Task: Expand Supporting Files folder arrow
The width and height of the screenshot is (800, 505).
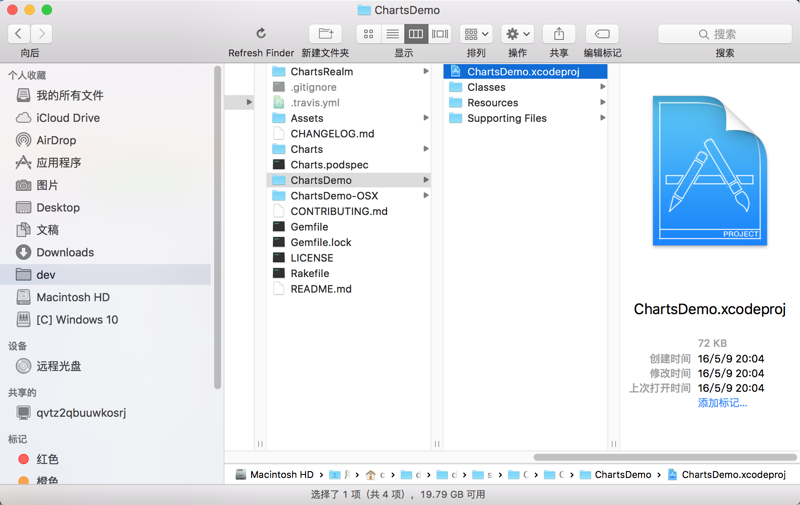Action: pos(603,118)
